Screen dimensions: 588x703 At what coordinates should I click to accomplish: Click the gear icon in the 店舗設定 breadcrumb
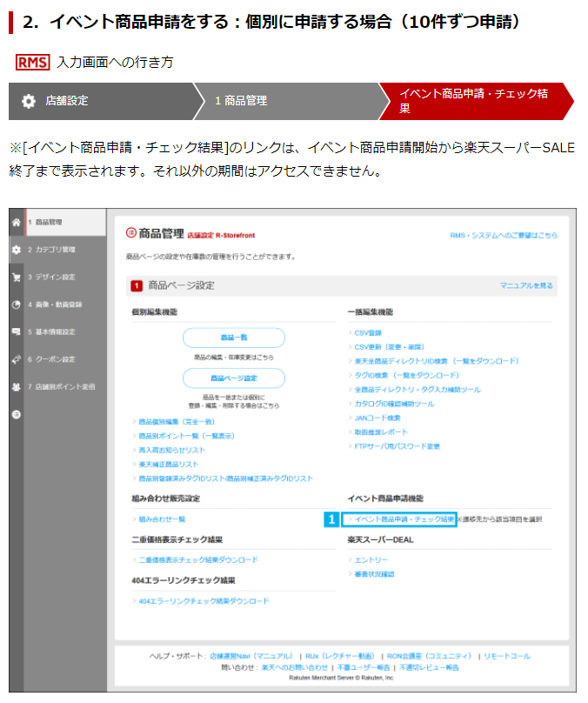pyautogui.click(x=29, y=101)
